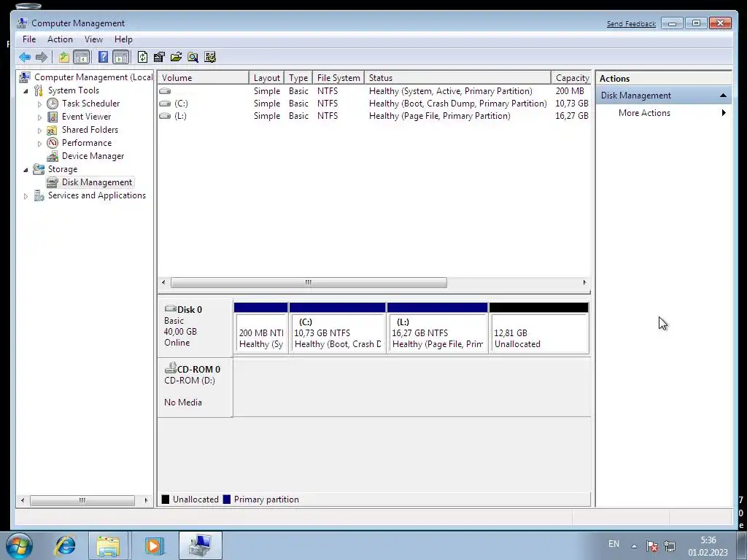Select the (L:) volume row
This screenshot has height=560, width=747.
pyautogui.click(x=374, y=116)
